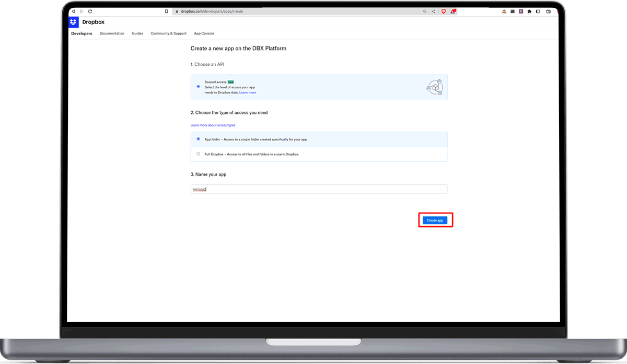Select the Scoped access radio button
Image resolution: width=627 pixels, height=364 pixels.
(x=198, y=87)
